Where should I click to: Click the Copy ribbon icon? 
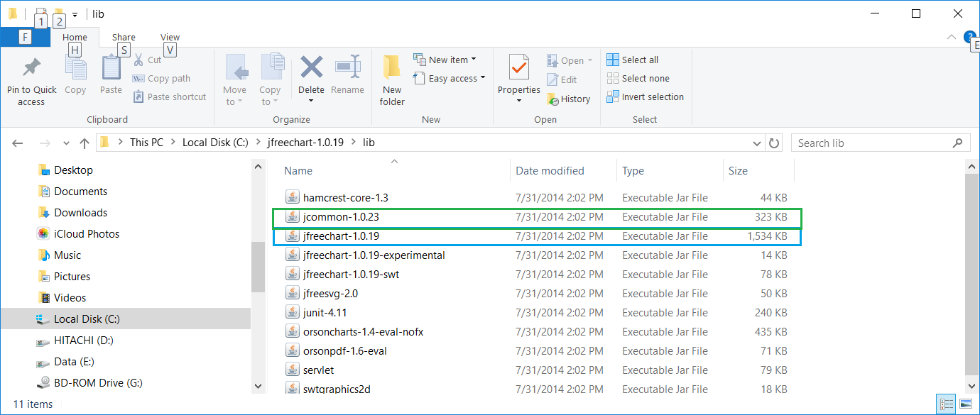[75, 68]
